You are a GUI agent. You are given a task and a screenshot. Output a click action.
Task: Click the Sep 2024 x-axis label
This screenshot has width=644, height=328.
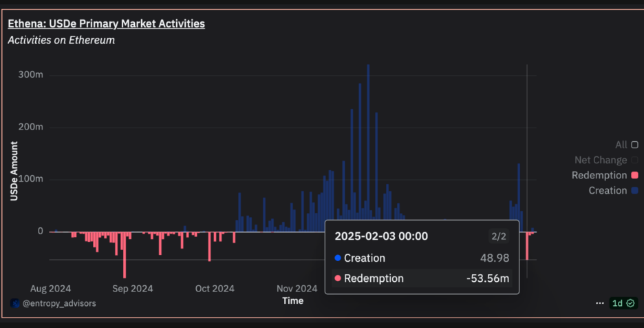[x=131, y=288]
